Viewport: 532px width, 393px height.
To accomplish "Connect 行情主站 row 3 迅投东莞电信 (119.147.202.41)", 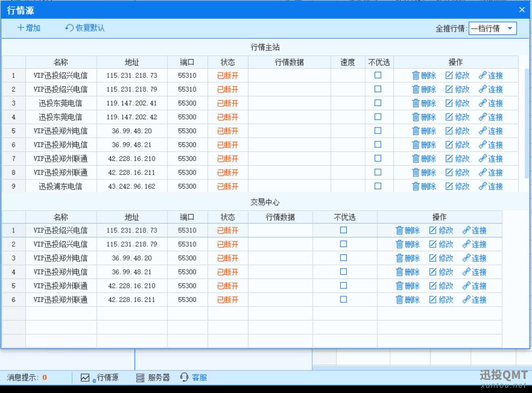I will (491, 103).
